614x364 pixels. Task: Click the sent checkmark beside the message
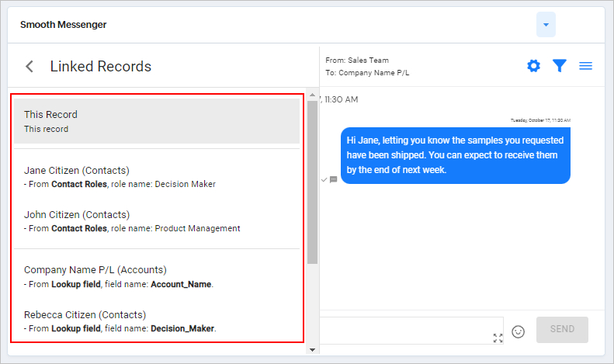point(324,179)
